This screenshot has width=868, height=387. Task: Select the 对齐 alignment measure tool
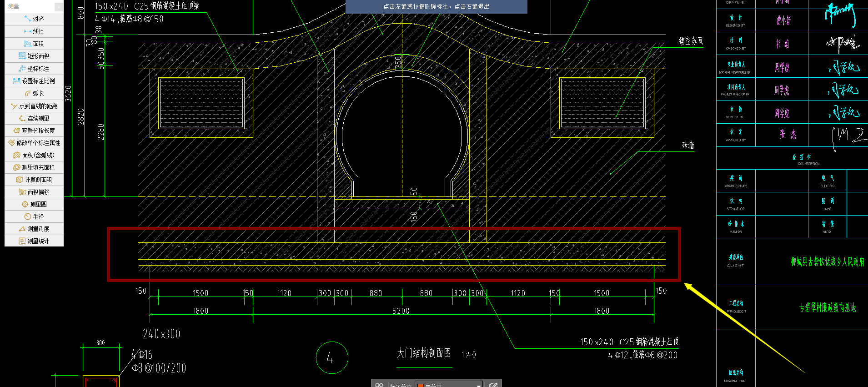coord(34,19)
